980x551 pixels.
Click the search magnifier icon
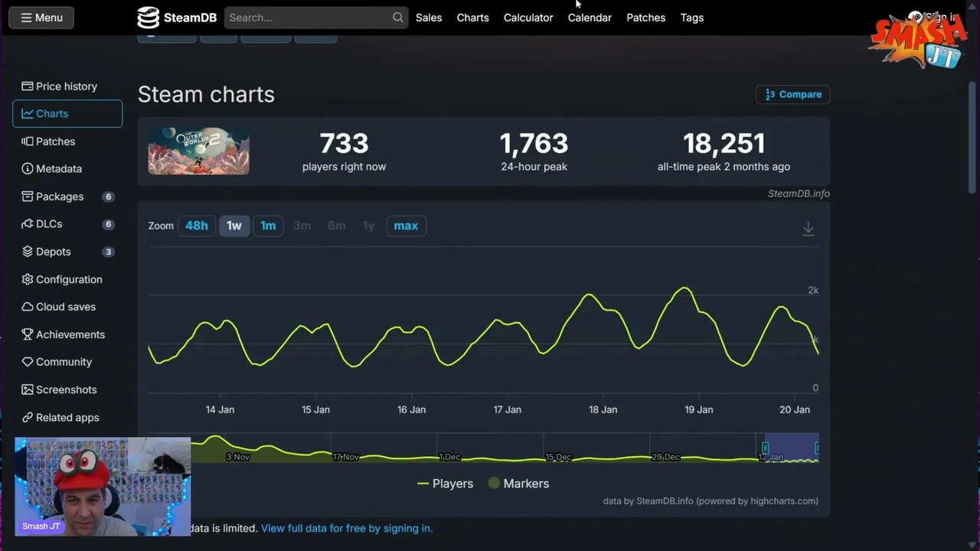tap(398, 18)
